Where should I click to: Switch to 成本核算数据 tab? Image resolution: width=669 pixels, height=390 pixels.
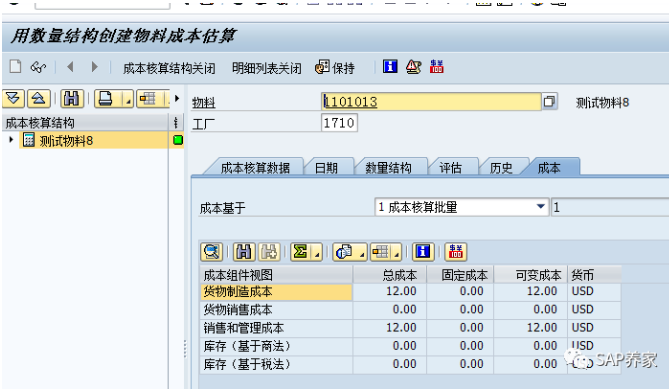point(255,168)
